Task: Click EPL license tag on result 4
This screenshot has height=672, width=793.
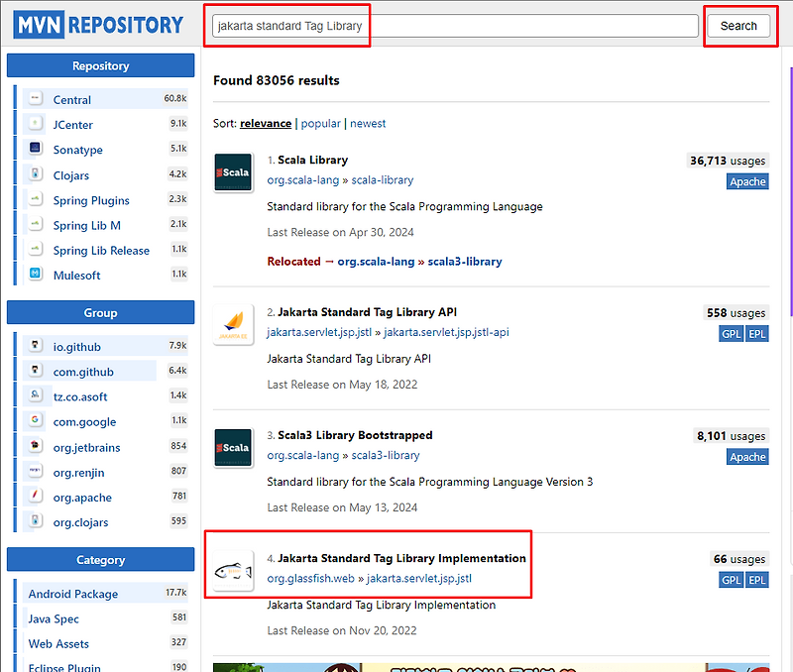Action: tap(756, 580)
